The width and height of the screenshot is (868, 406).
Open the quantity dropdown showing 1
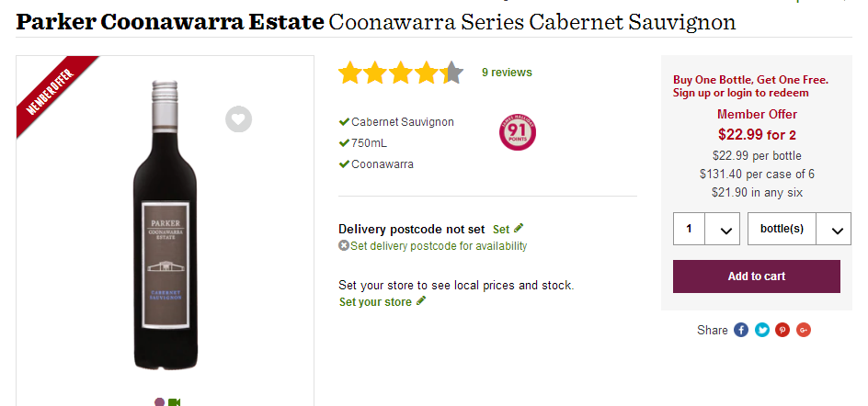tap(706, 229)
